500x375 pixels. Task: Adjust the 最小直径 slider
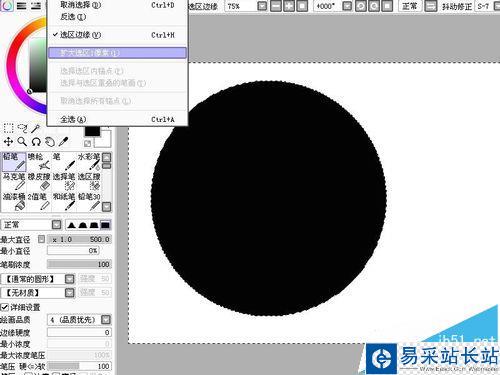pyautogui.click(x=73, y=251)
